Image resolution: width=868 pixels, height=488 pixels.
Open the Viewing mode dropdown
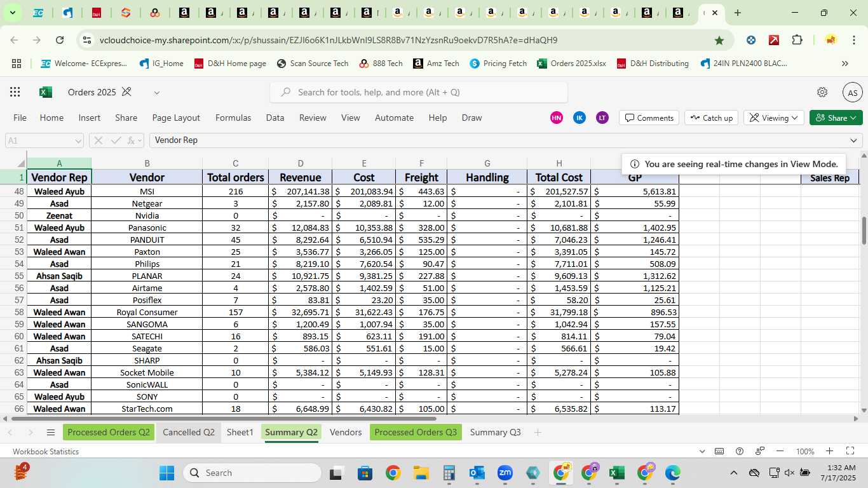click(773, 118)
